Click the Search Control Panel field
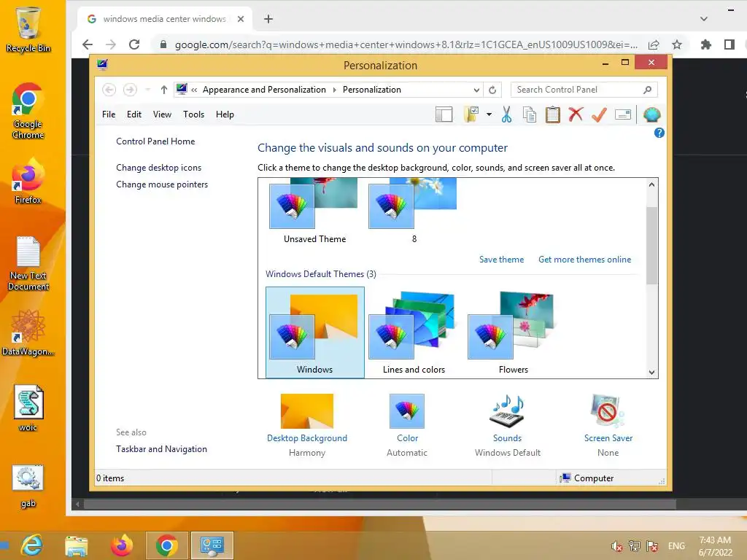 click(584, 90)
